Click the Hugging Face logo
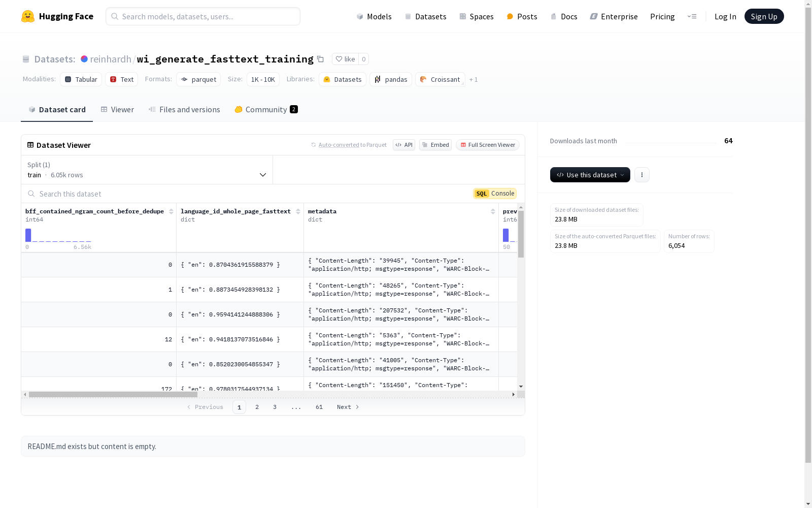The width and height of the screenshot is (812, 508). coord(57,16)
